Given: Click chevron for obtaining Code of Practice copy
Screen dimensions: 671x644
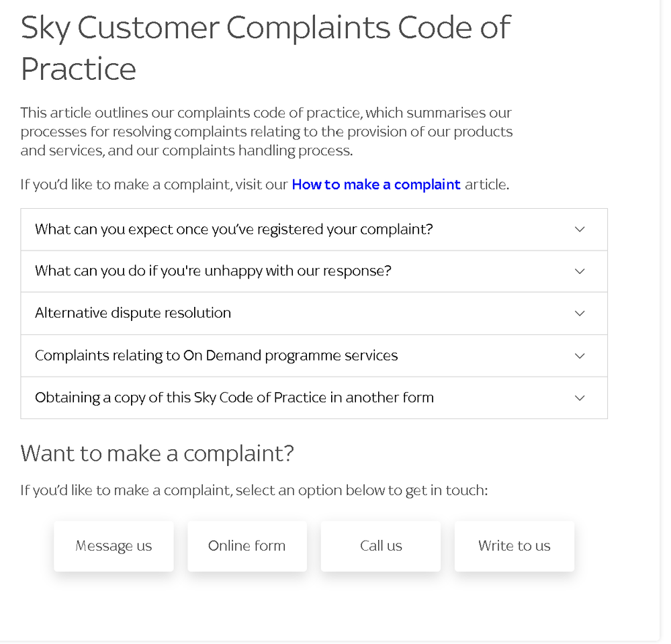Looking at the screenshot, I should (580, 398).
